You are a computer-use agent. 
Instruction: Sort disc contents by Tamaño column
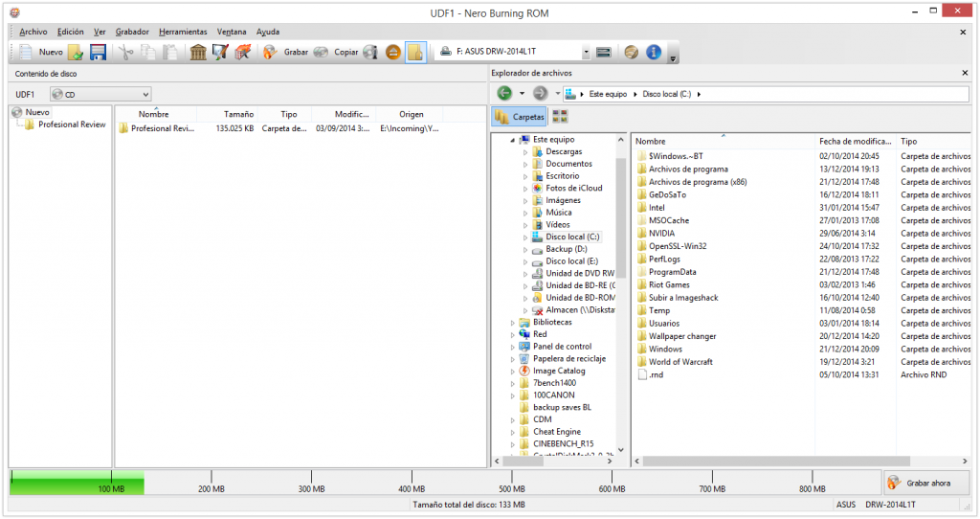[238, 114]
